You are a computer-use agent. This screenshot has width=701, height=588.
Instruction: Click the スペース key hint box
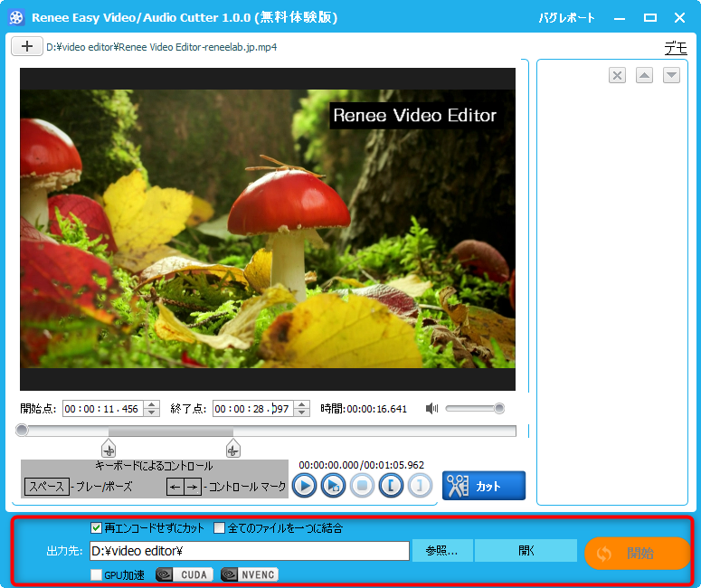[47, 487]
